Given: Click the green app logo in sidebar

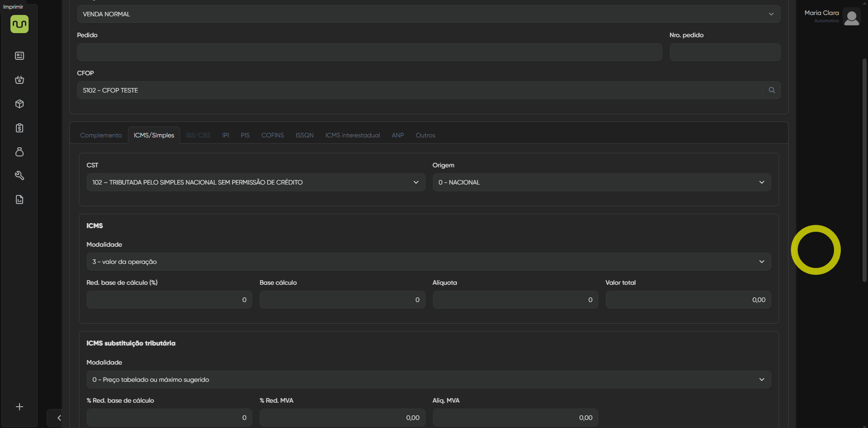Looking at the screenshot, I should pos(20,24).
